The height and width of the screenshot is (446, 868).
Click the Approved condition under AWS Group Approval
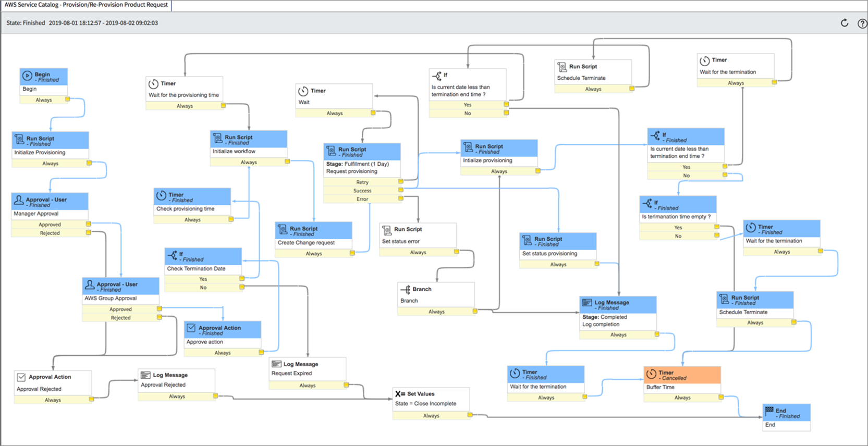[x=120, y=309]
